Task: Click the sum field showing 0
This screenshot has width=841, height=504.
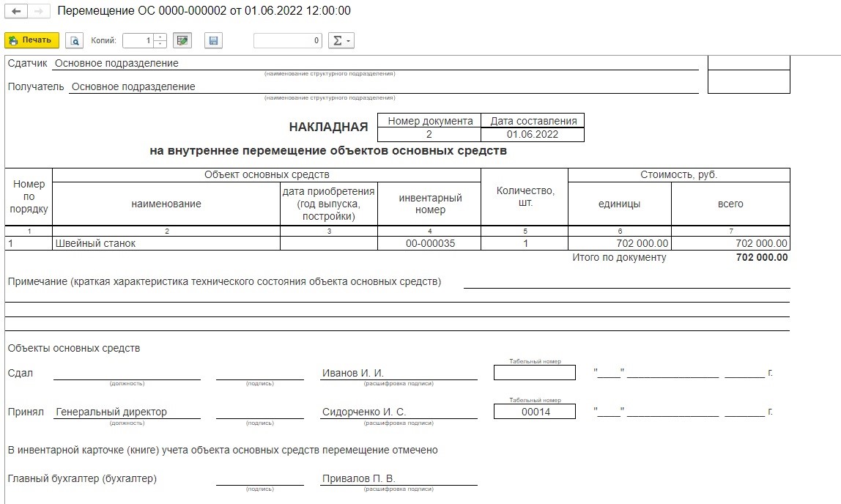Action: 287,40
